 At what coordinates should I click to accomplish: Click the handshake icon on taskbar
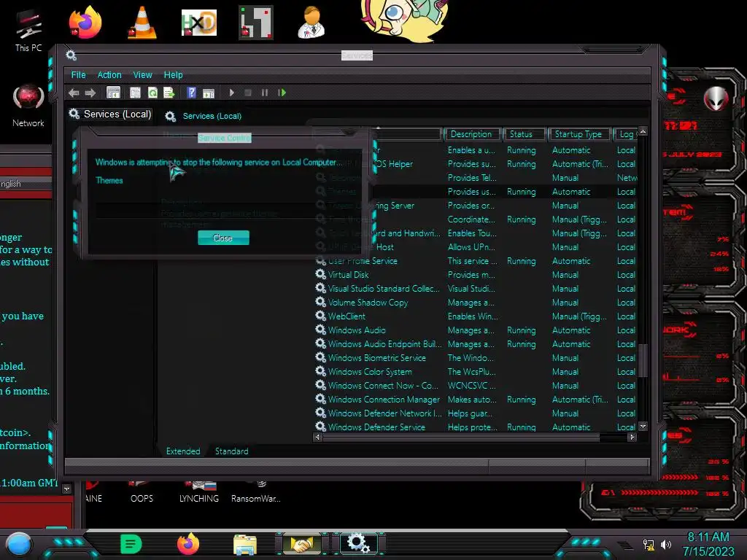click(x=302, y=544)
